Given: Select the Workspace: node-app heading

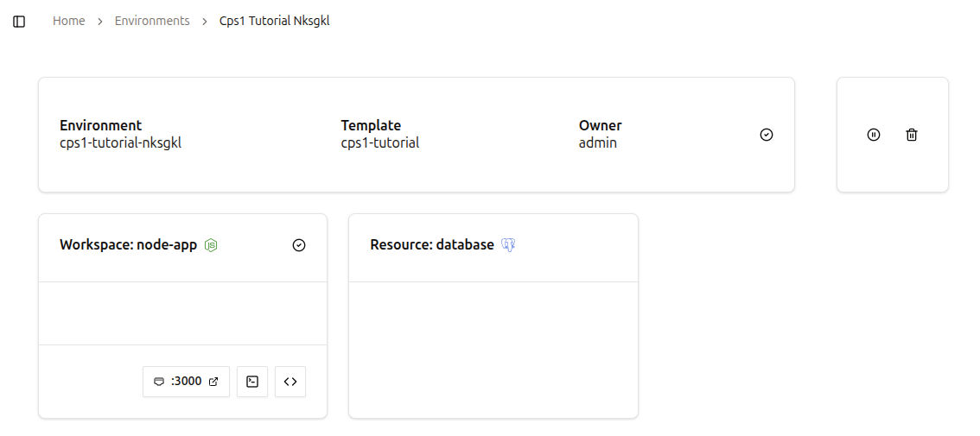Looking at the screenshot, I should [128, 245].
